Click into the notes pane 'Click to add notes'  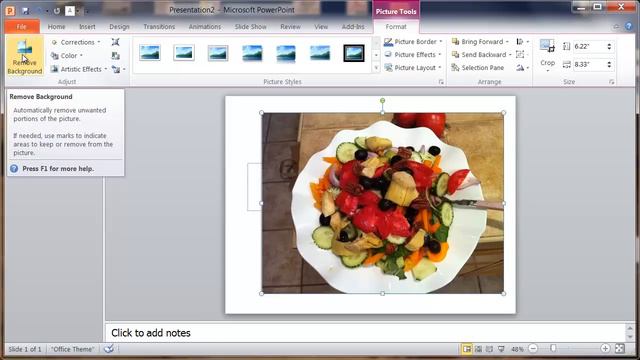click(366, 333)
